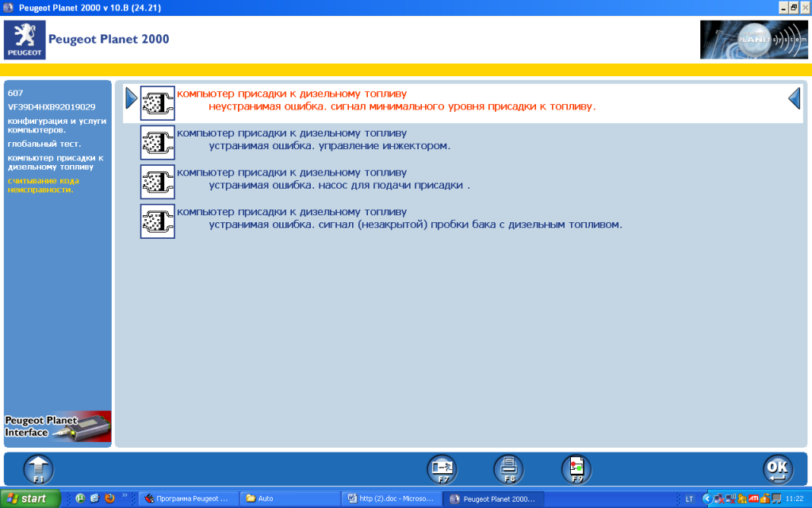Click the F8 print icon
812x508 pixels.
[509, 469]
